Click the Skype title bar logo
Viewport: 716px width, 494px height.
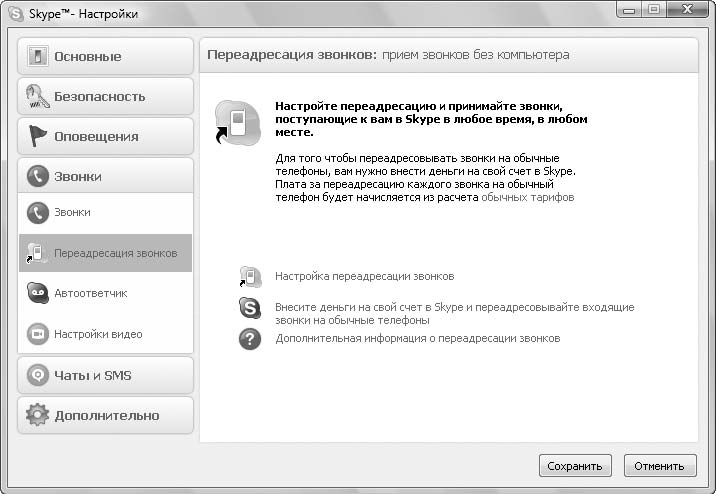click(16, 14)
